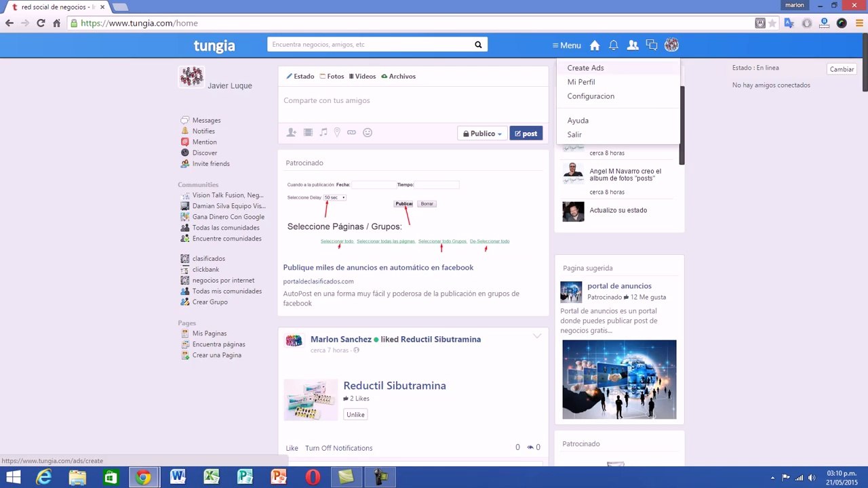This screenshot has width=868, height=488.
Task: Open the Javier Luque profile picture
Action: tap(191, 77)
